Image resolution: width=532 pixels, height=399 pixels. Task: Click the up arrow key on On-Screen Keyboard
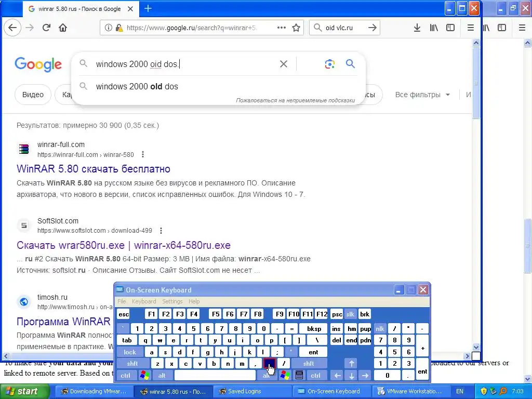(x=352, y=363)
